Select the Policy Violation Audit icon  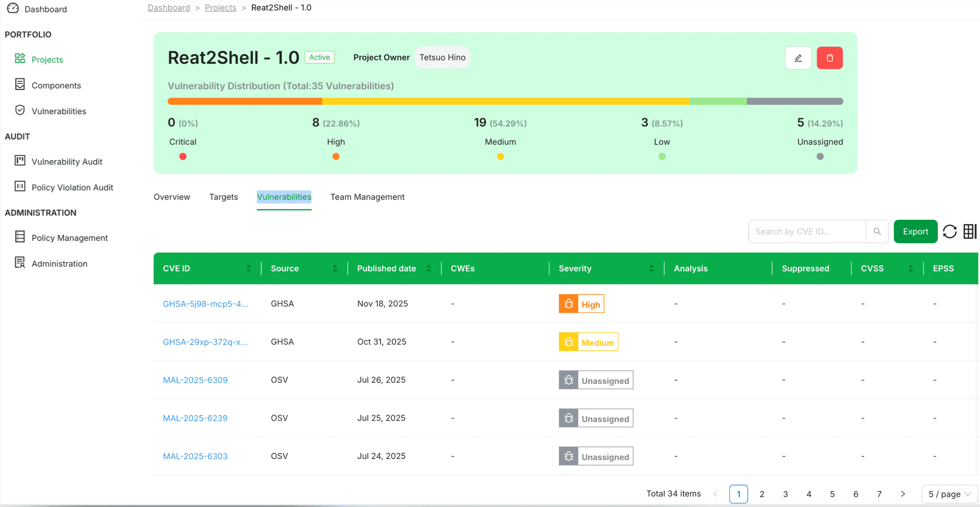coord(20,187)
